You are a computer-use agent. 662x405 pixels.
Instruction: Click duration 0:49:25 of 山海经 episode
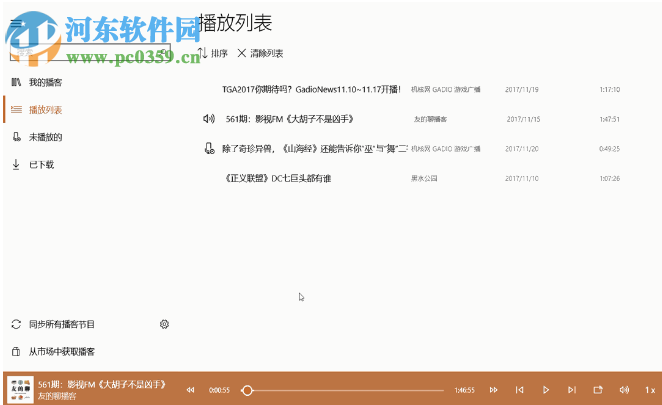click(610, 149)
